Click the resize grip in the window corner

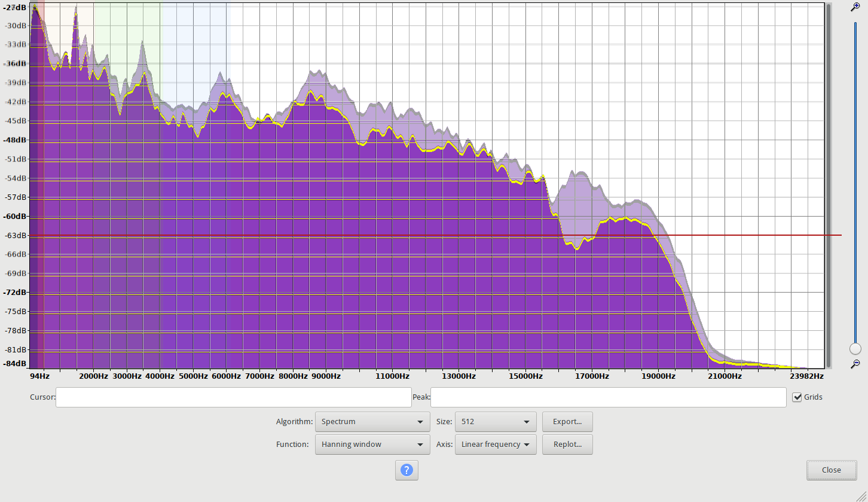coord(861,495)
